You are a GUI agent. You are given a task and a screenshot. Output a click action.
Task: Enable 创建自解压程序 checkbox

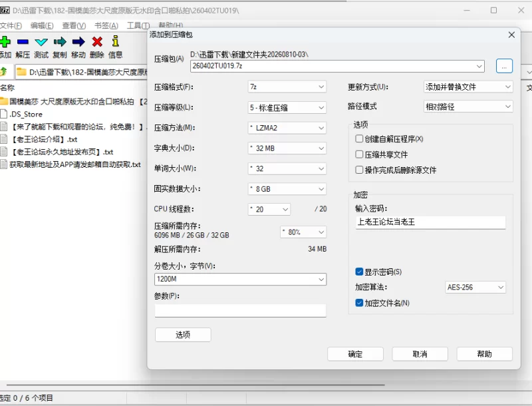coord(359,138)
